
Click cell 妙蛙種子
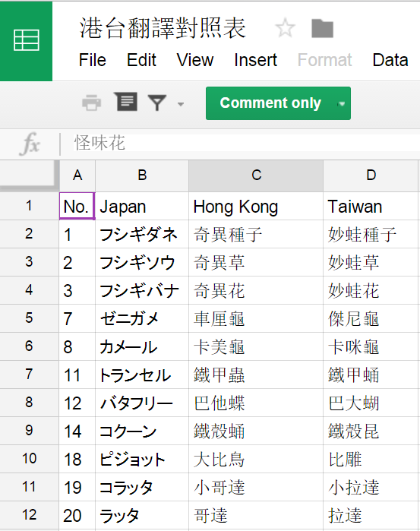[371, 234]
